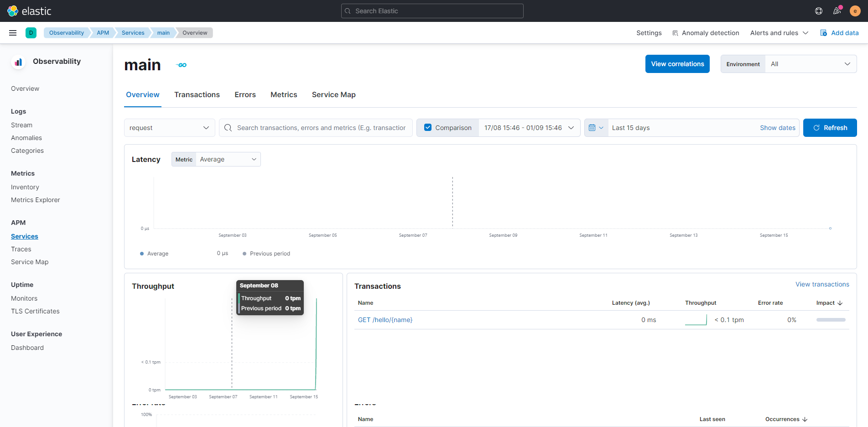The width and height of the screenshot is (868, 427).
Task: Open Uptime Monitors in sidebar
Action: pos(24,298)
